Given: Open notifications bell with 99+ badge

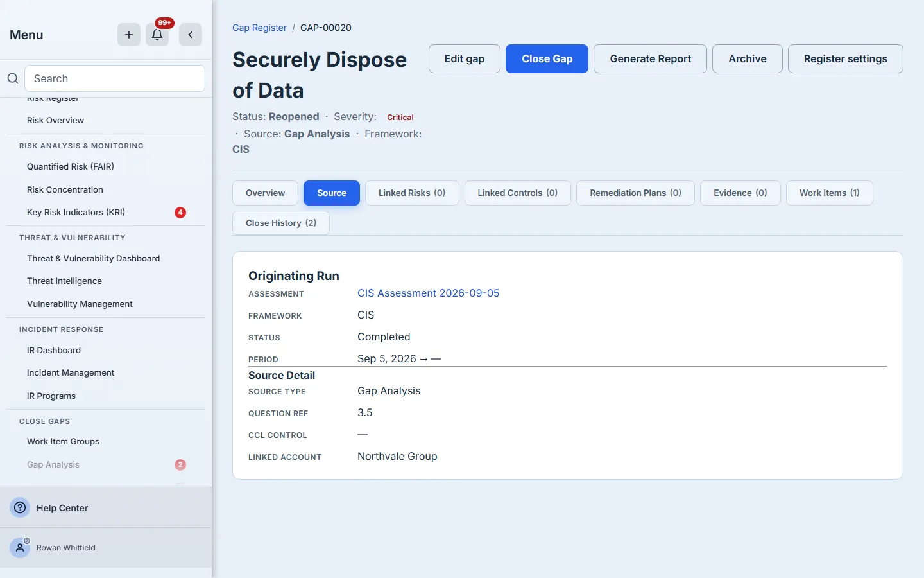Looking at the screenshot, I should [157, 35].
